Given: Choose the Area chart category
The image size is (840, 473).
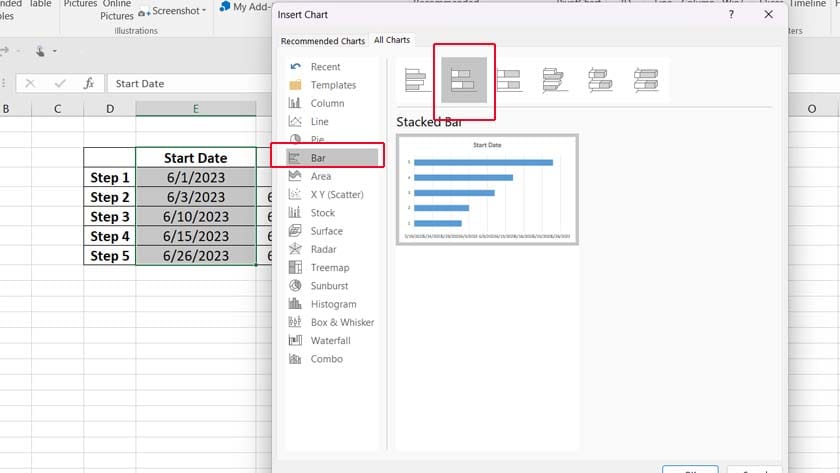Looking at the screenshot, I should (332, 176).
